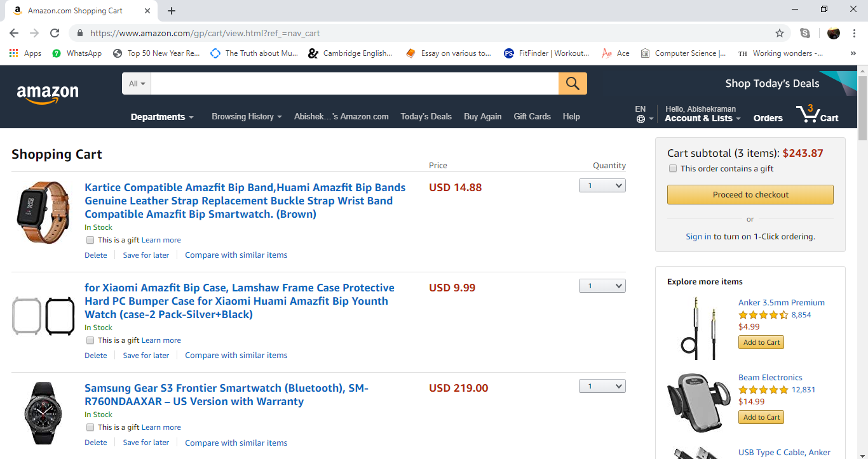
Task: Save the Xiaomi case for later
Action: 146,356
